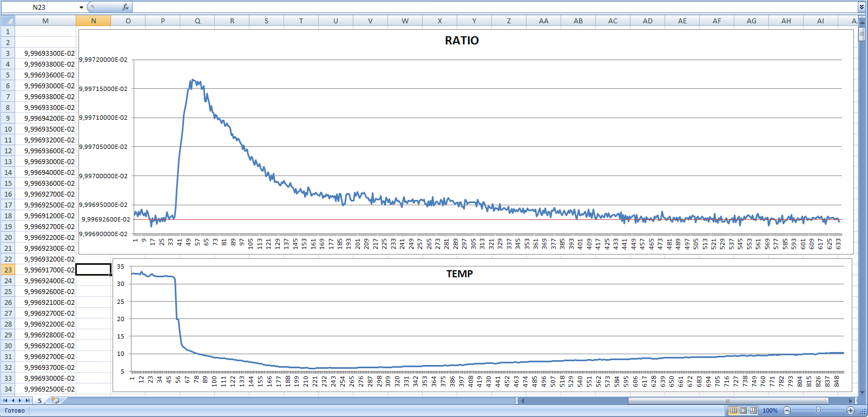868x417 pixels.
Task: Click the sheet tab bar split handle
Action: [517, 401]
